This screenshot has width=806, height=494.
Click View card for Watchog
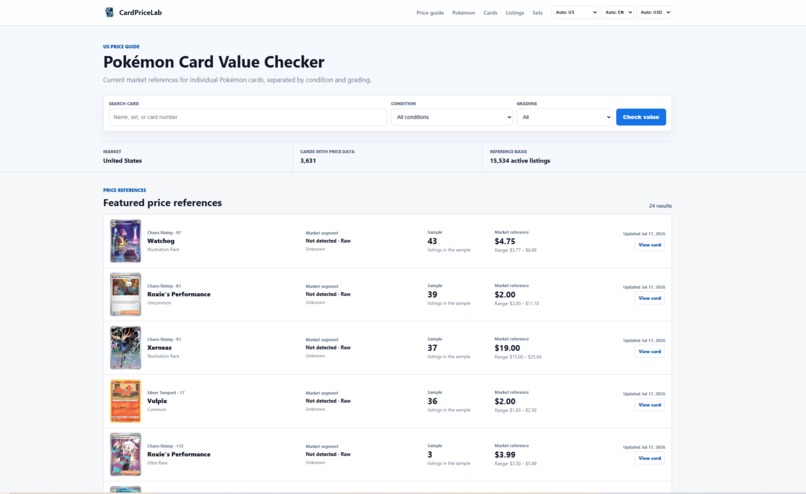coord(649,245)
